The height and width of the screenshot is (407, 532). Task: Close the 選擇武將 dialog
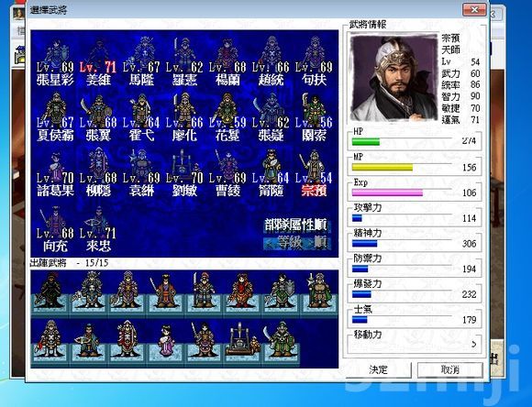coord(474,9)
